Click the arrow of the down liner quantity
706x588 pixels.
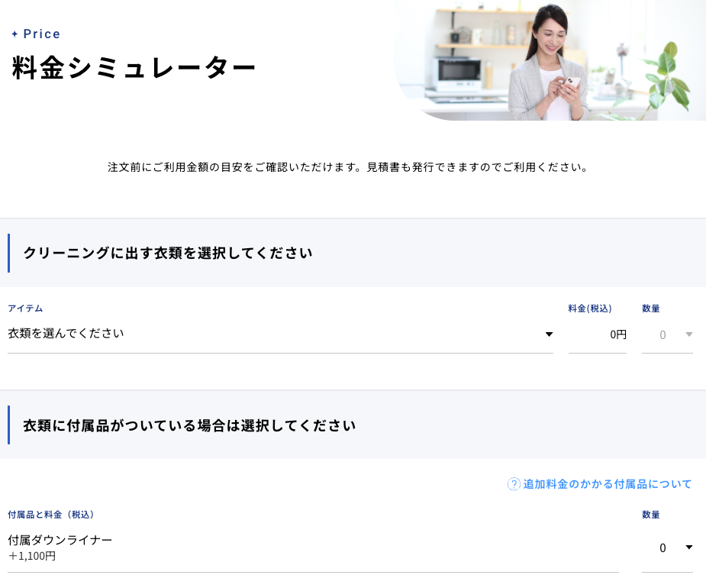[x=688, y=548]
